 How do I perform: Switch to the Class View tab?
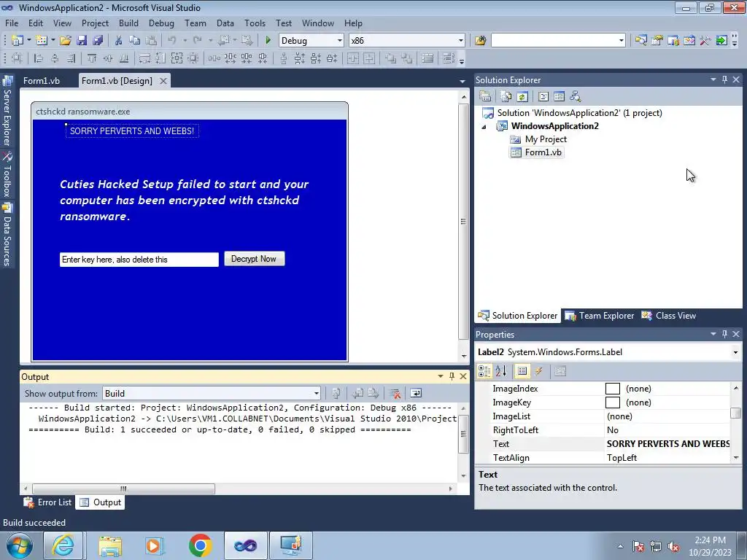(669, 316)
